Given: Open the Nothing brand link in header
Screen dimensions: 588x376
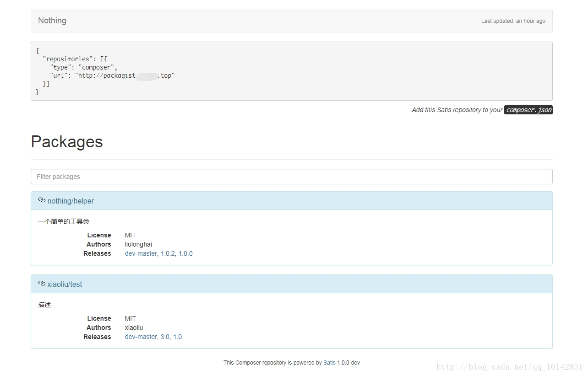Looking at the screenshot, I should [x=52, y=21].
